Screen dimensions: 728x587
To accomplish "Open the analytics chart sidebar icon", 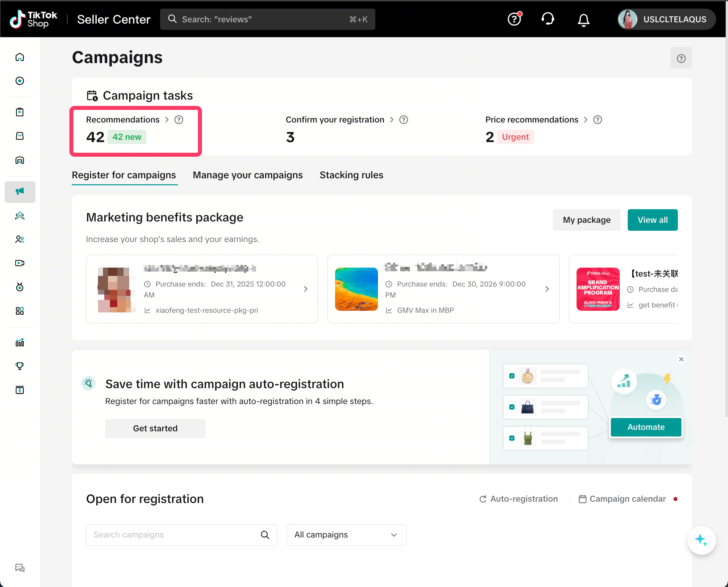I will (x=20, y=343).
